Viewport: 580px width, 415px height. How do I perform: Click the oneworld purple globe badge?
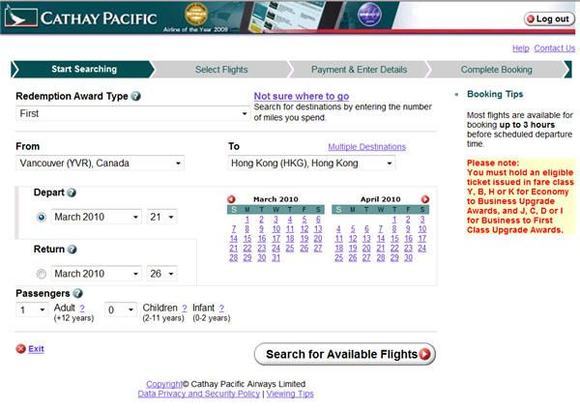[369, 15]
